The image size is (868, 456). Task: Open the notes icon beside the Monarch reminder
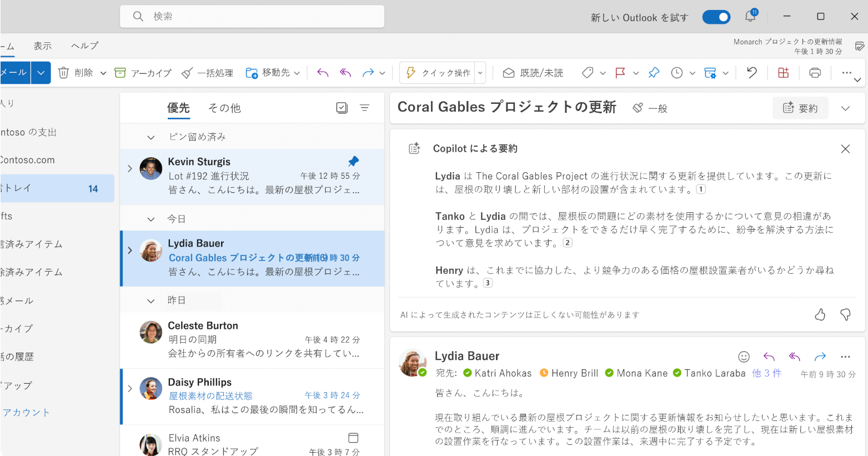pyautogui.click(x=860, y=46)
